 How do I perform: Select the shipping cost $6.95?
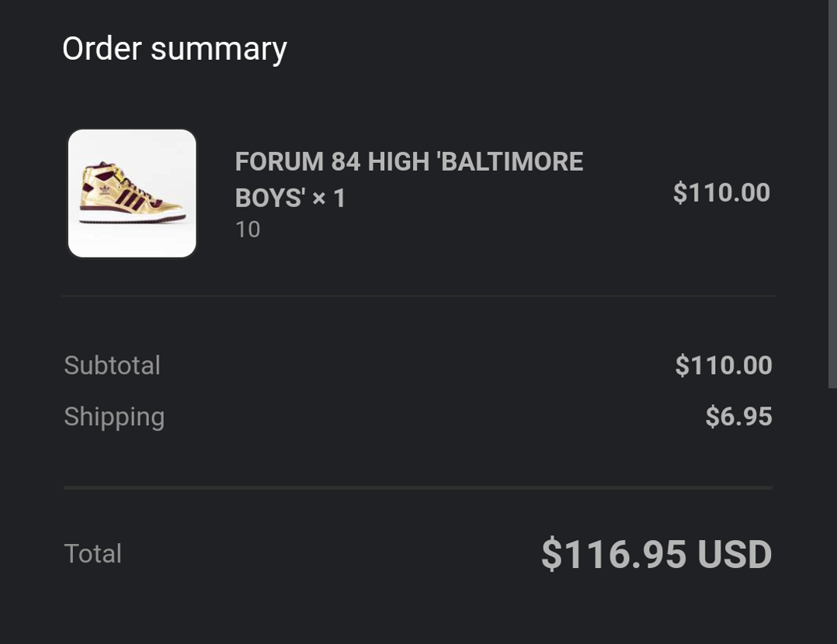click(x=738, y=417)
